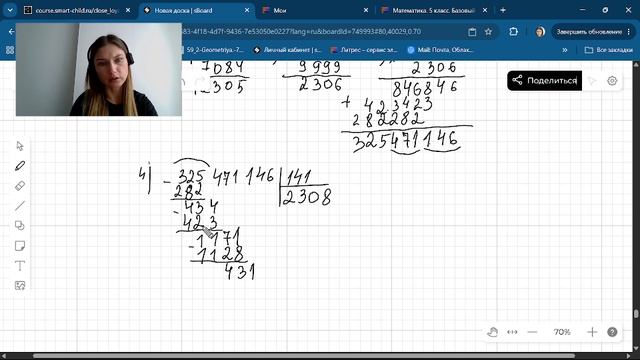Open the apps grid icon in bookmarks bar
Image resolution: width=640 pixels, height=360 pixels.
pos(10,50)
